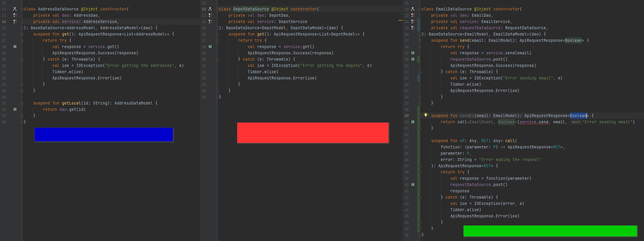This screenshot has height=241, width=644.
Task: Click the dependency gutter icon on DepotDao line
Action: coord(210,15)
